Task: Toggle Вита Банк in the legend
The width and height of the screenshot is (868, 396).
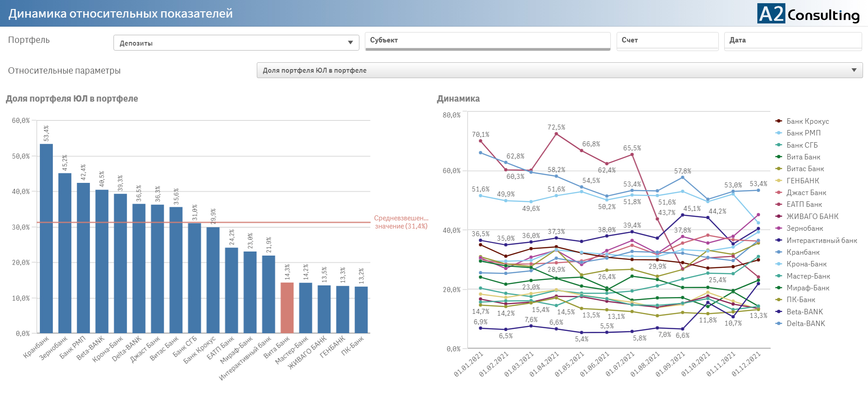Action: pos(803,157)
